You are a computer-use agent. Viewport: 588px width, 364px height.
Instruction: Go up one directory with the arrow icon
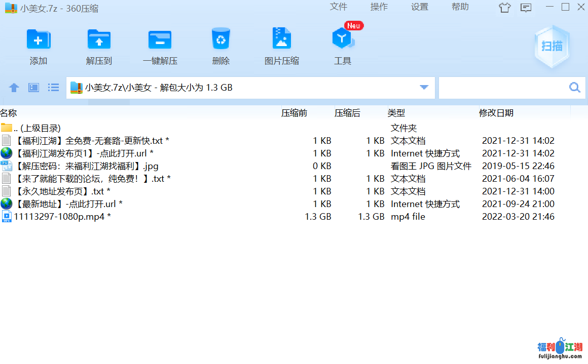coord(14,88)
